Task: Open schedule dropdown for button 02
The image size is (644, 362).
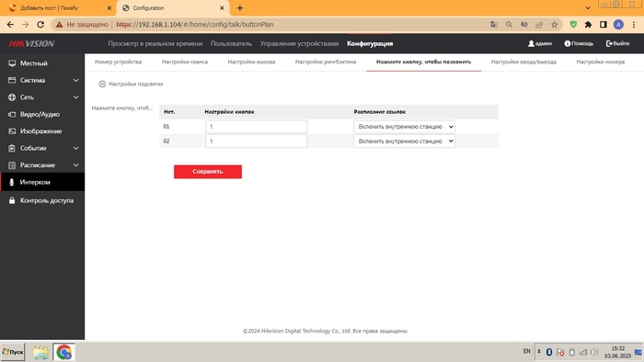Action: tap(404, 141)
